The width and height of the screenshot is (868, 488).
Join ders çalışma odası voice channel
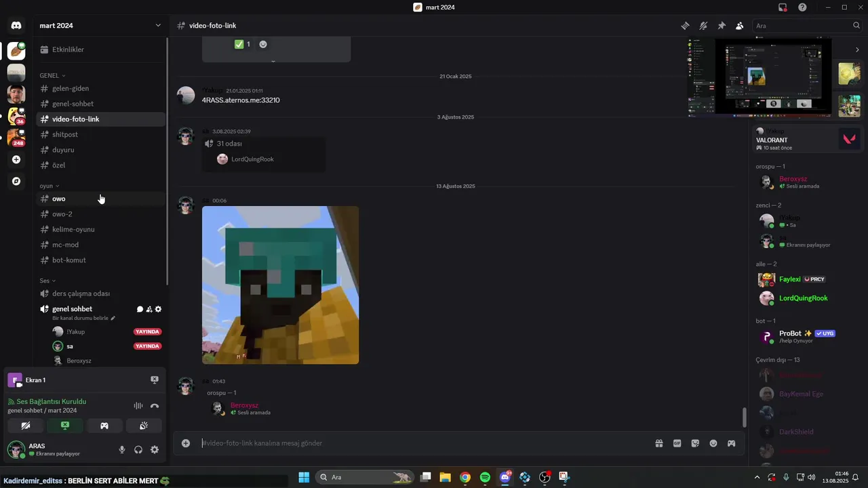(100, 293)
